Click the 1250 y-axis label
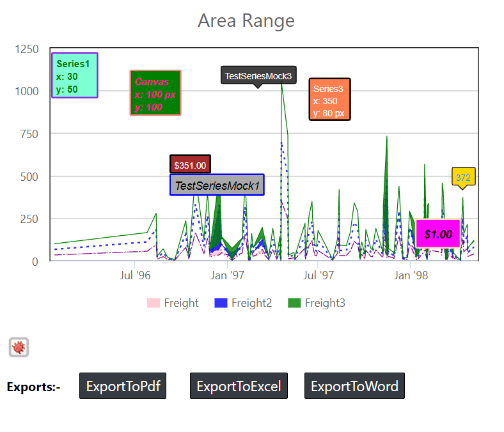The height and width of the screenshot is (432, 504). click(27, 49)
